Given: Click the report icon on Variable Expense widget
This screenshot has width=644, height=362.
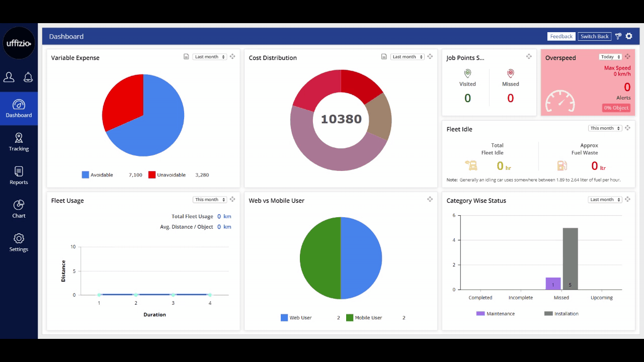Looking at the screenshot, I should pos(186,57).
